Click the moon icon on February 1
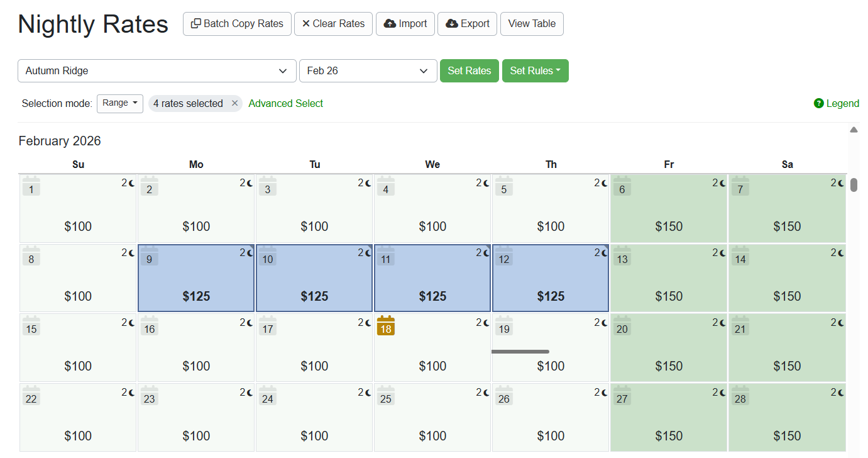 point(130,182)
